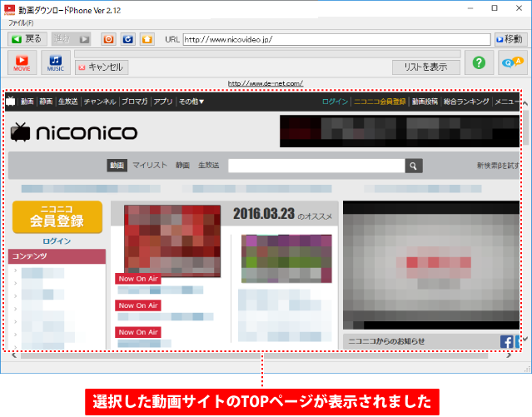Click 生放送 in the black nav bar
This screenshot has width=532, height=417.
[68, 102]
